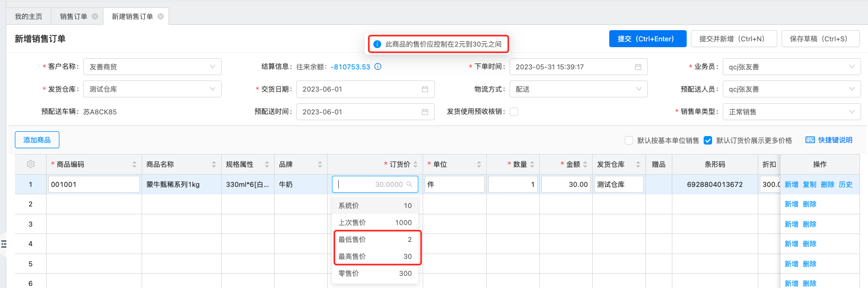Click 提交 (Ctrl+Enter) button

point(647,39)
